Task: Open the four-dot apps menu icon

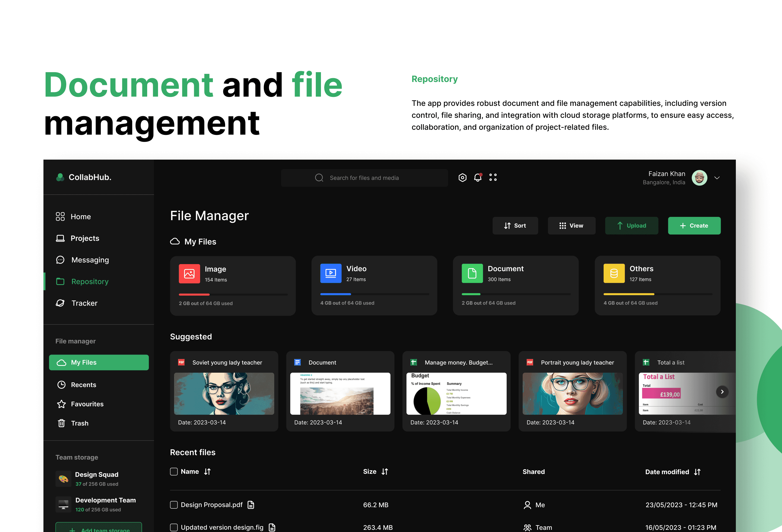Action: [493, 178]
